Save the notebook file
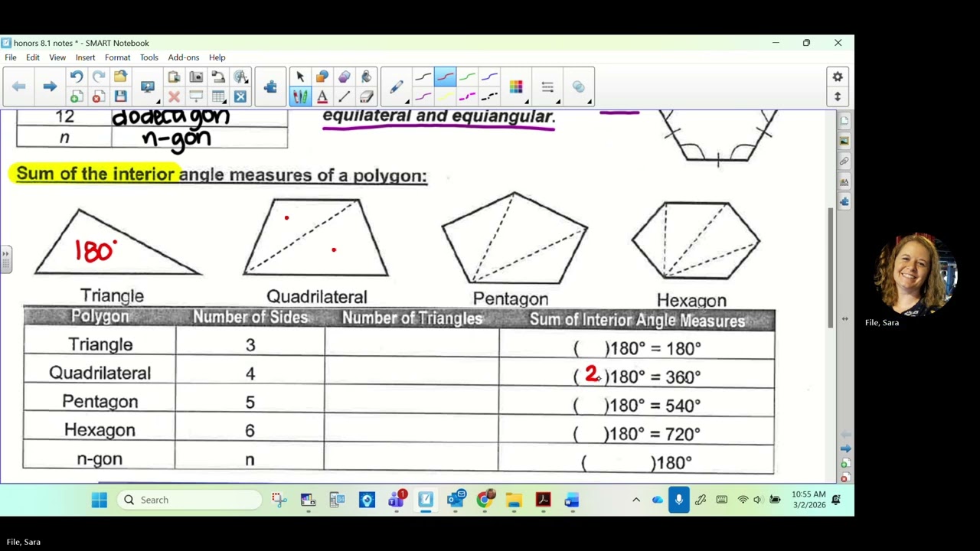Image resolution: width=980 pixels, height=551 pixels. pos(120,96)
